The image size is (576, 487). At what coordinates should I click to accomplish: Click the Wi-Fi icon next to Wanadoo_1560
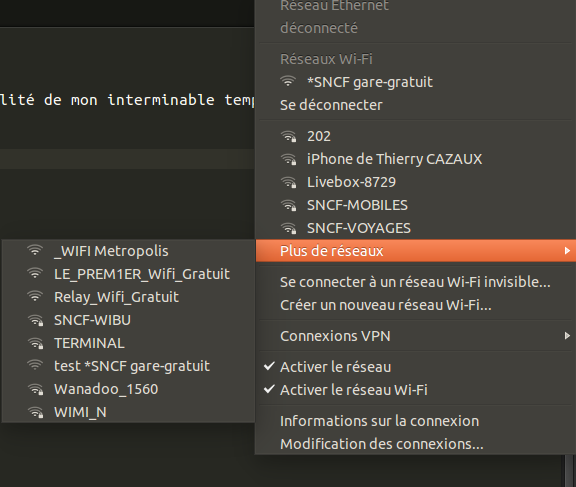pyautogui.click(x=36, y=389)
